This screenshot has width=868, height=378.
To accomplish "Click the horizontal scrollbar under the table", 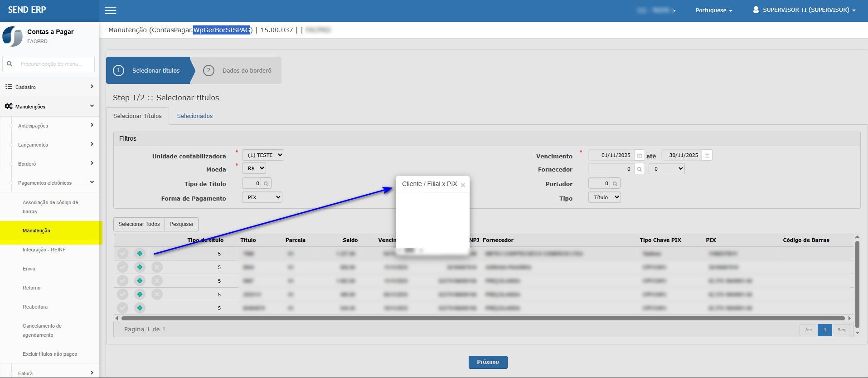I will click(x=483, y=319).
